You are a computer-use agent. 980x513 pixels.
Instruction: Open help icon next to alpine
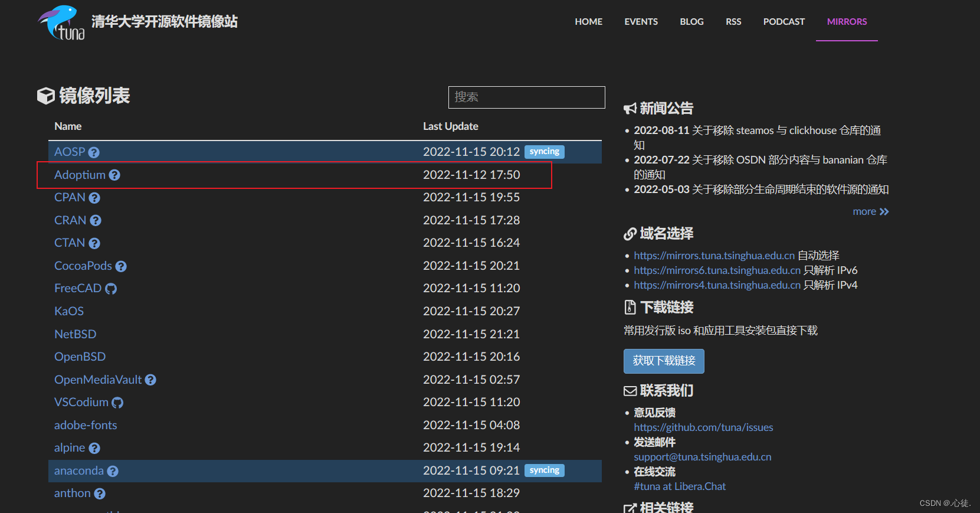click(94, 448)
